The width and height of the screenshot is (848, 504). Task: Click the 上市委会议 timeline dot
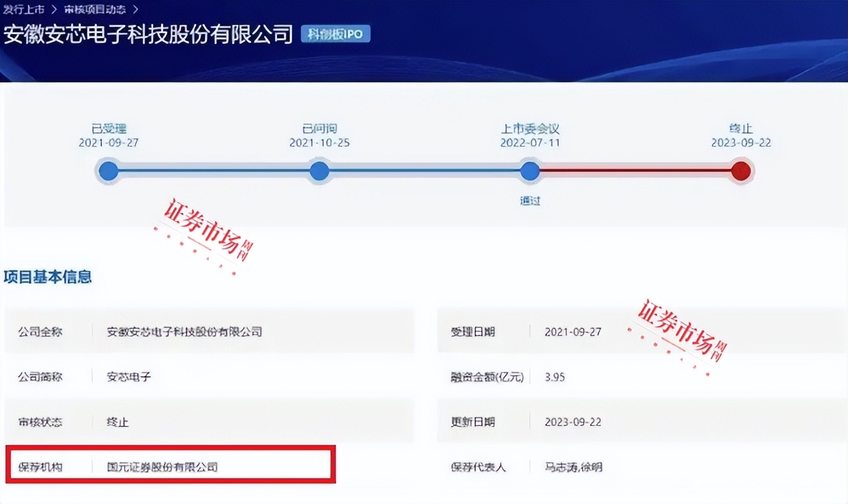coord(530,171)
